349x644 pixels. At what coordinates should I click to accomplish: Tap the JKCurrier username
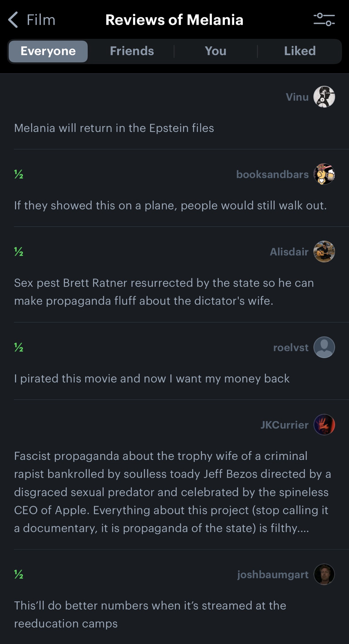click(x=284, y=425)
